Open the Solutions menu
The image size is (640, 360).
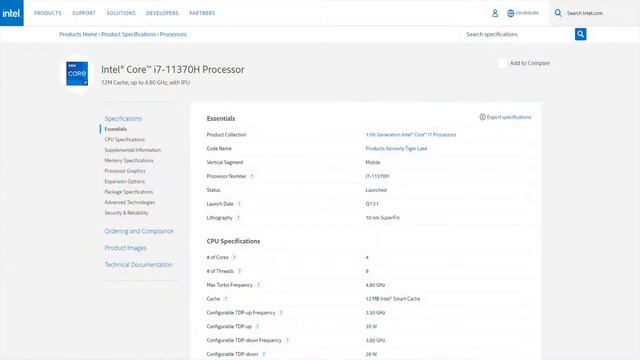121,13
